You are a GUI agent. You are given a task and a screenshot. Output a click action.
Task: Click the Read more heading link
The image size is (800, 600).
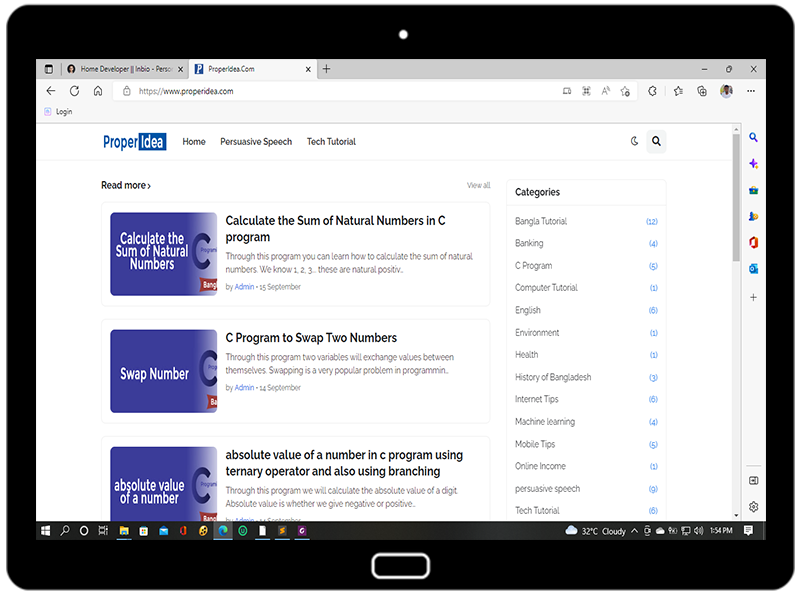pos(126,185)
